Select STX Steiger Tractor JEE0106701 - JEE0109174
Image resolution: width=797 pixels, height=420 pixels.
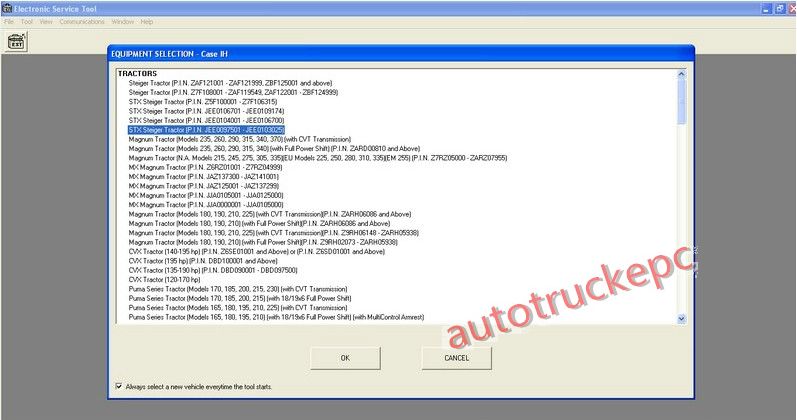(x=206, y=111)
